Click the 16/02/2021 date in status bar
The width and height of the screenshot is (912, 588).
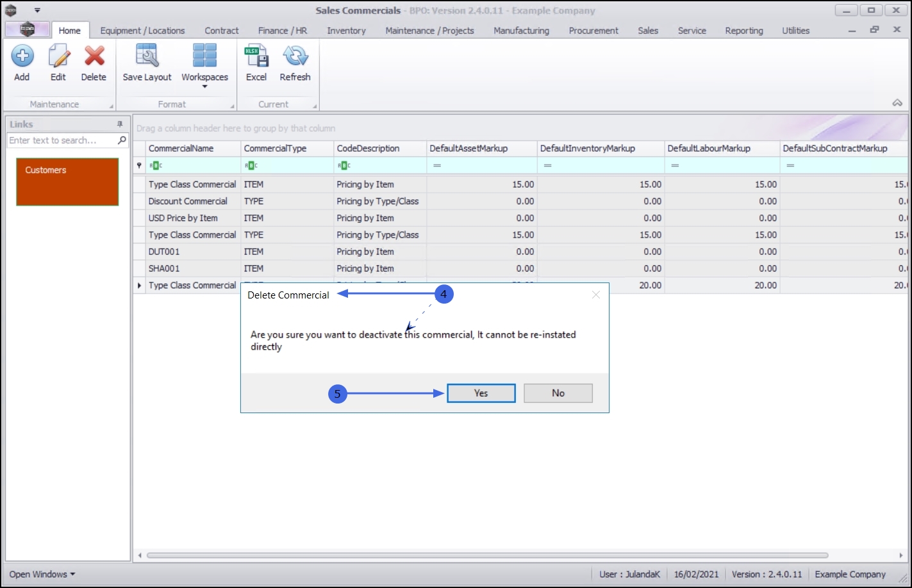[x=696, y=574]
